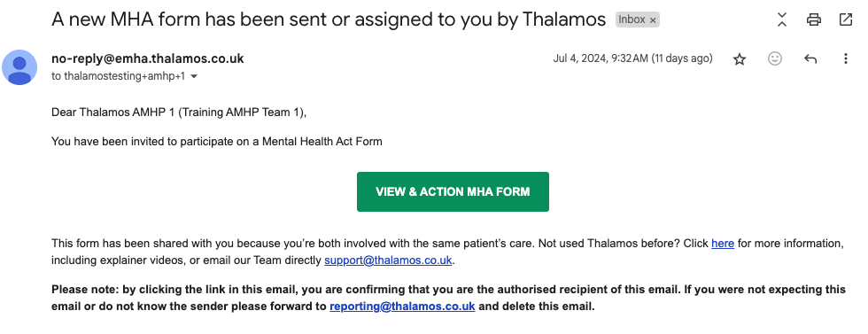Click the VIEW & ACTION MHA FORM button
This screenshot has height=334, width=868.
[x=453, y=191]
